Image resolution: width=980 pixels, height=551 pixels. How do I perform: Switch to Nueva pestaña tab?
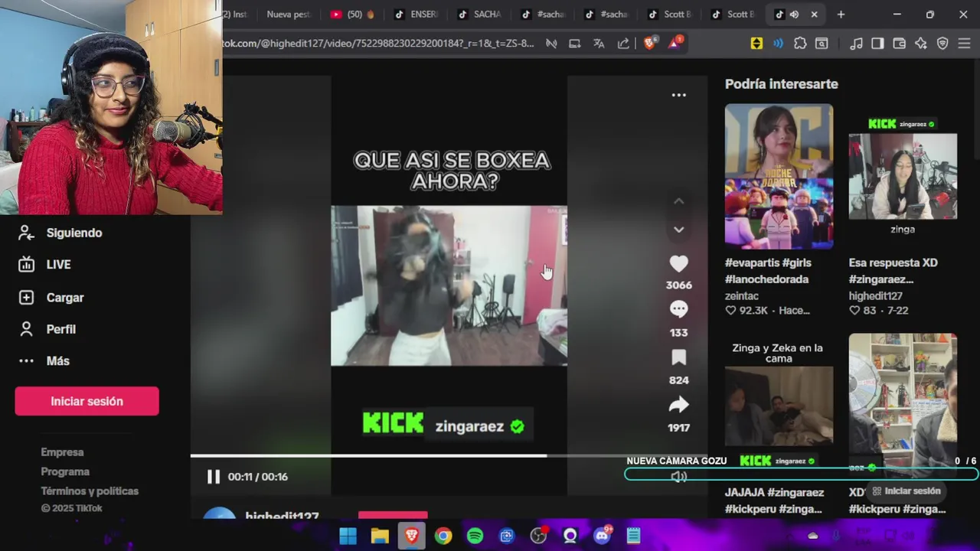(x=289, y=14)
